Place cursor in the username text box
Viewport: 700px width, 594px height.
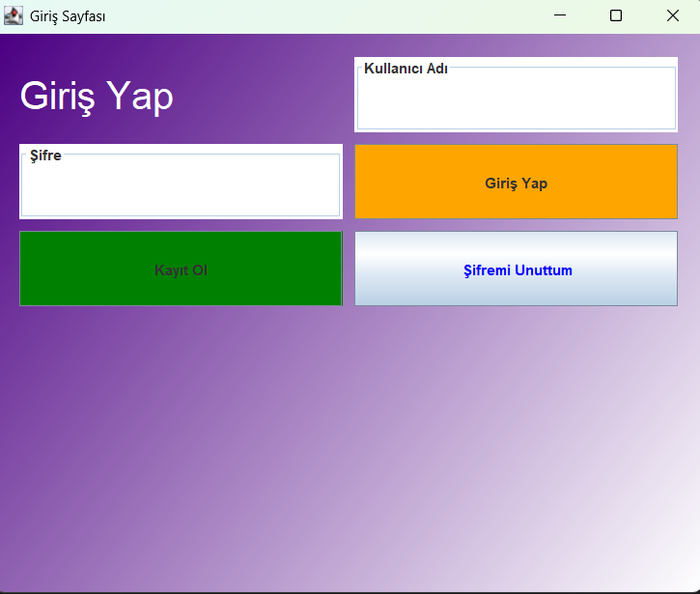pyautogui.click(x=517, y=104)
